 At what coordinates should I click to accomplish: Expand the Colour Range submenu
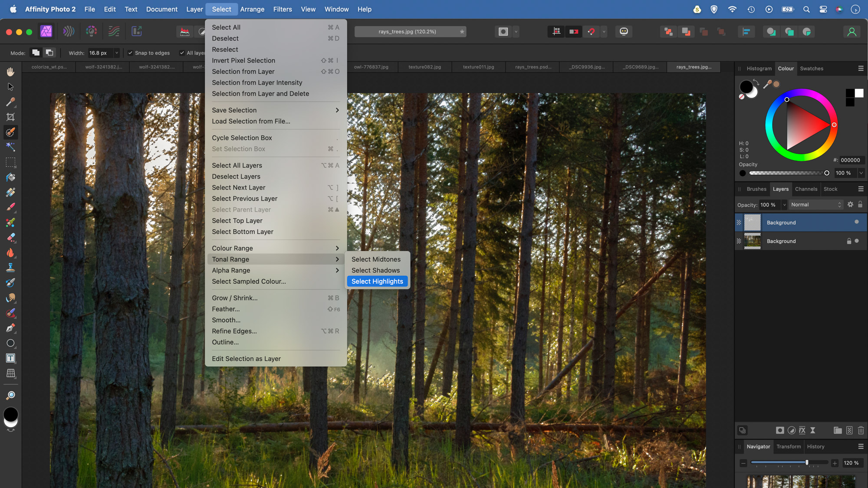pos(276,248)
